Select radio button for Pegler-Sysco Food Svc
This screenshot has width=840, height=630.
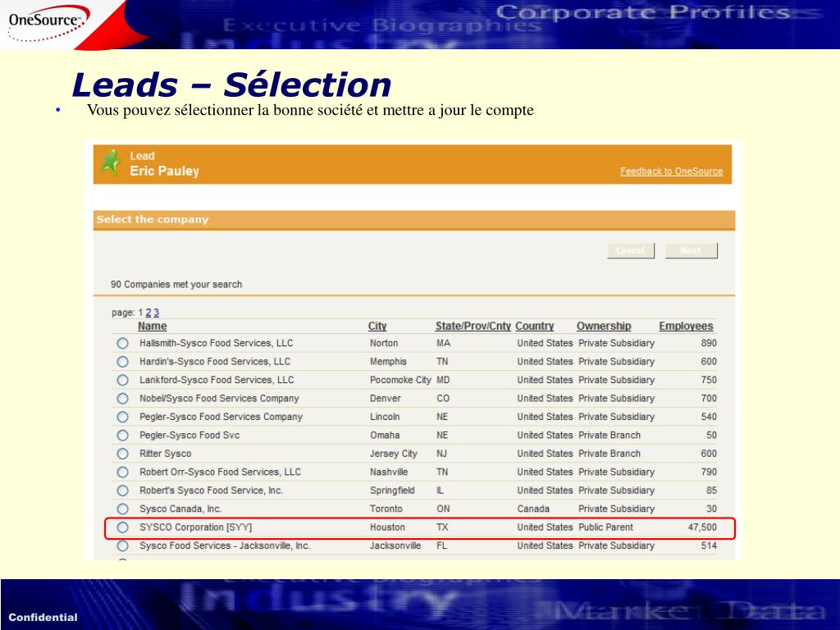(123, 435)
